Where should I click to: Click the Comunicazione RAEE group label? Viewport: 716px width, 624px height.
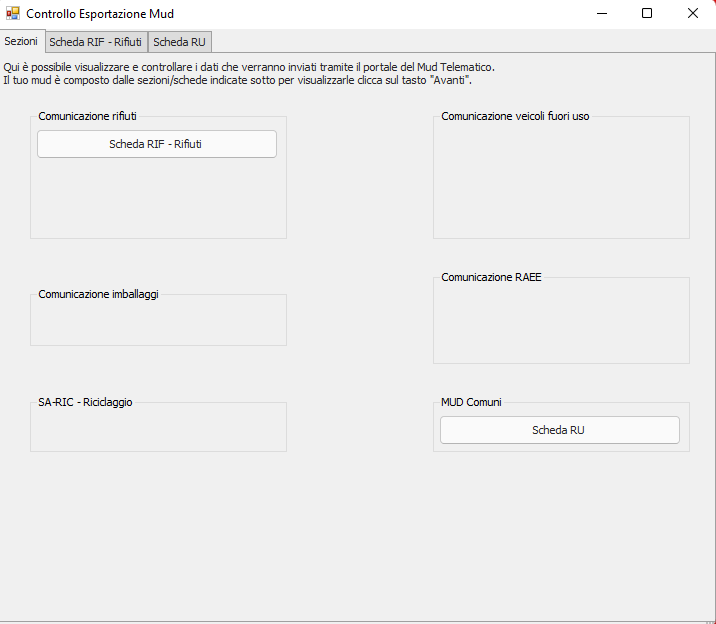pos(491,277)
